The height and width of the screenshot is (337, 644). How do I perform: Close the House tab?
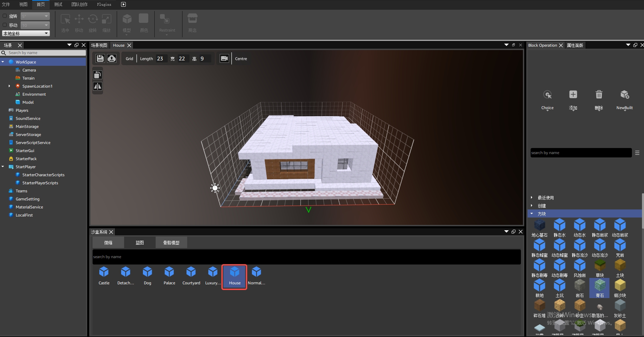click(x=129, y=45)
